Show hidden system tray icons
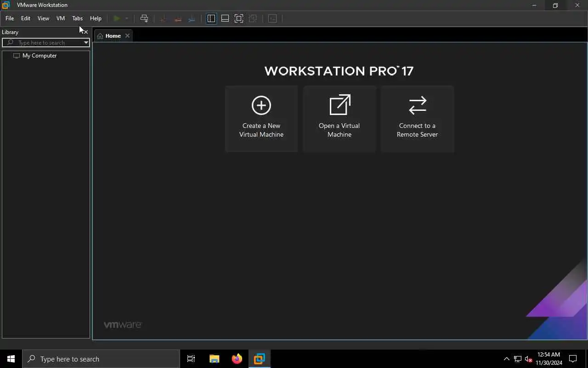 [507, 359]
